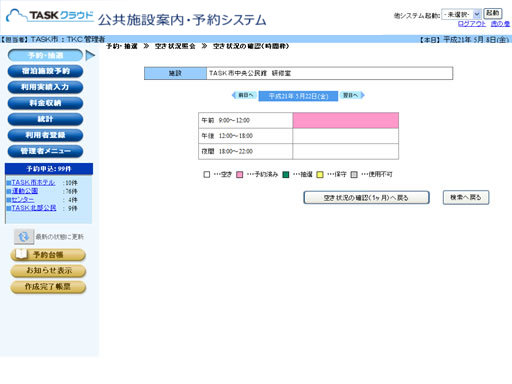This screenshot has width=512, height=384.
Task: Click the 【本日】 date text in the header bar
Action: pos(464,39)
